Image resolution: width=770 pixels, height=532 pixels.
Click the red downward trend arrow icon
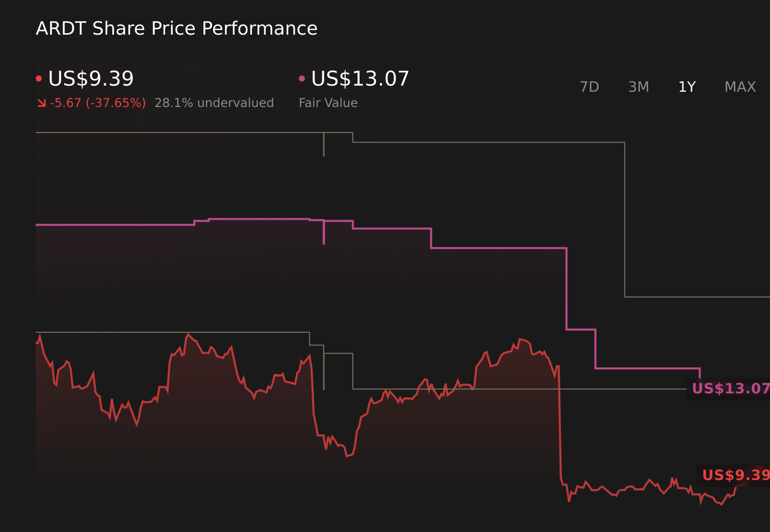(42, 102)
